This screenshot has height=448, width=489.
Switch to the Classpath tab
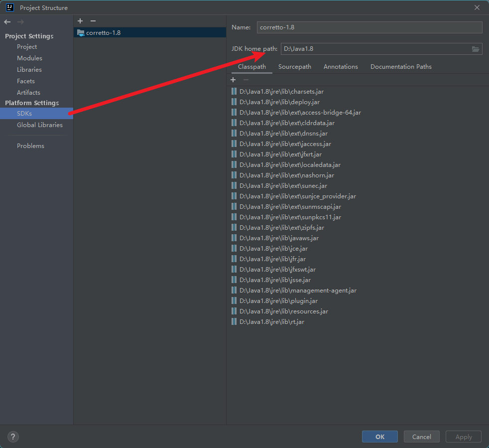[x=252, y=66]
